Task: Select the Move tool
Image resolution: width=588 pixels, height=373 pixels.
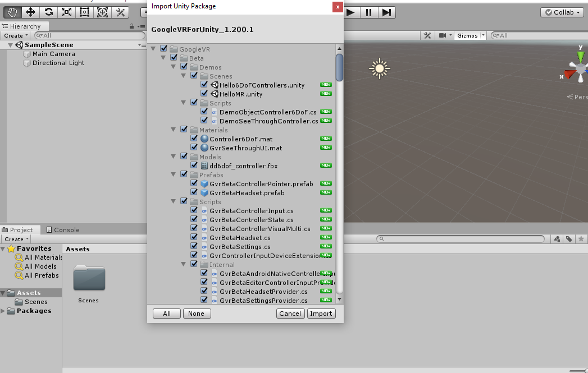Action: (30, 12)
